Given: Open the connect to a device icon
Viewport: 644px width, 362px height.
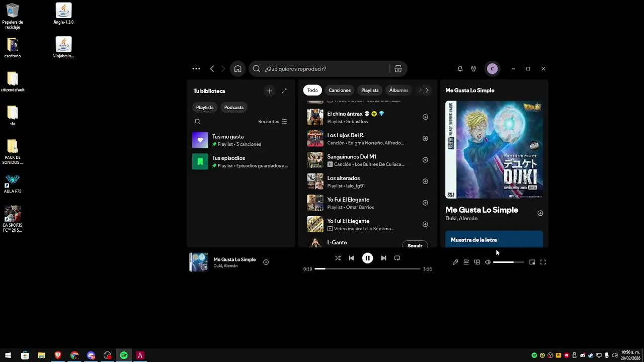Looking at the screenshot, I should 477,262.
